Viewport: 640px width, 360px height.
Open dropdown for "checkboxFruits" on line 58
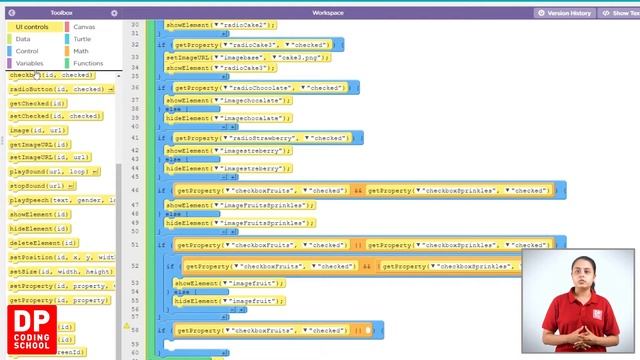click(227, 331)
